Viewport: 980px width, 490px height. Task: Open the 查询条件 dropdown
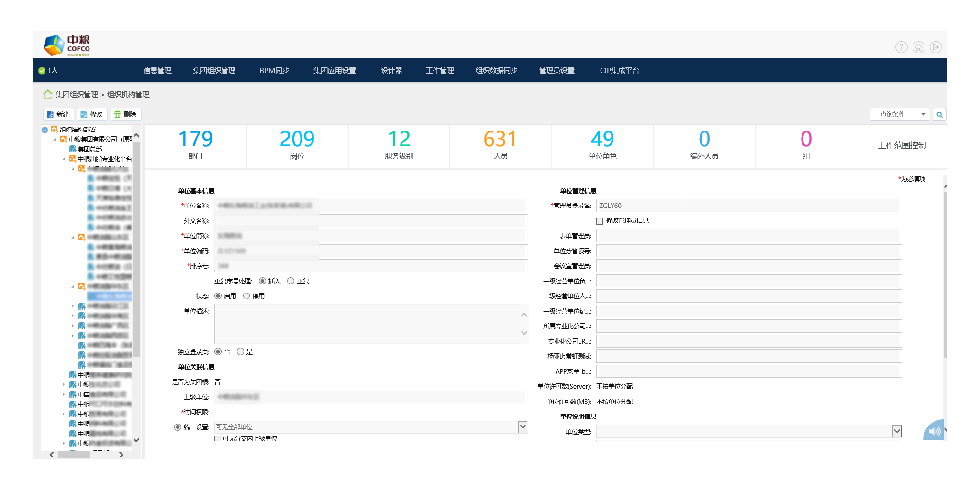(900, 115)
